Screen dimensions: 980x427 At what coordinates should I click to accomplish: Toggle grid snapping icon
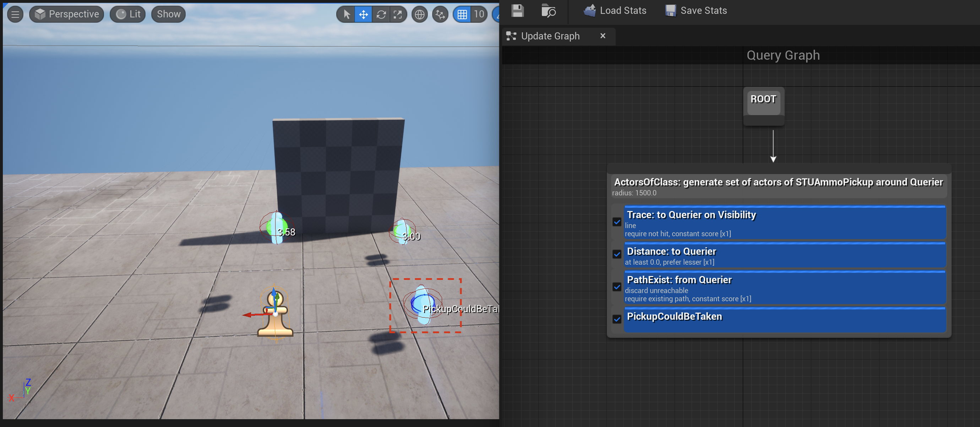pyautogui.click(x=462, y=15)
